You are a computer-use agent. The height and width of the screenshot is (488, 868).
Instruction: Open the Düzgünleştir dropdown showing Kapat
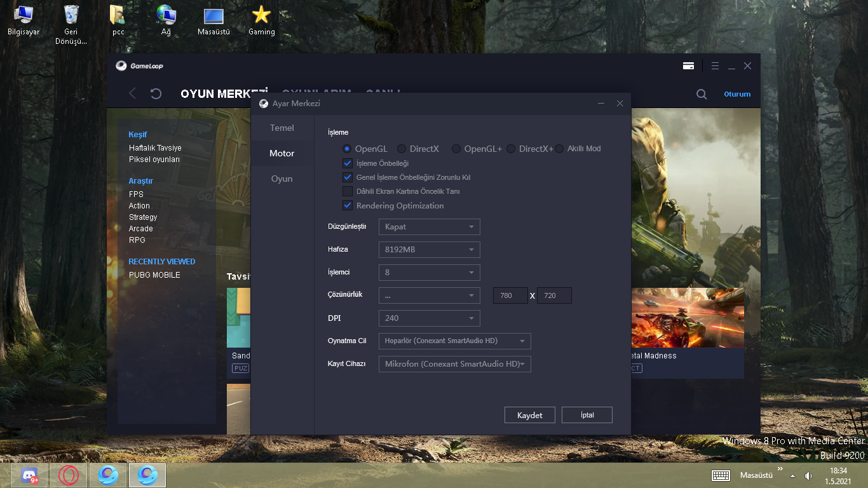(x=429, y=227)
